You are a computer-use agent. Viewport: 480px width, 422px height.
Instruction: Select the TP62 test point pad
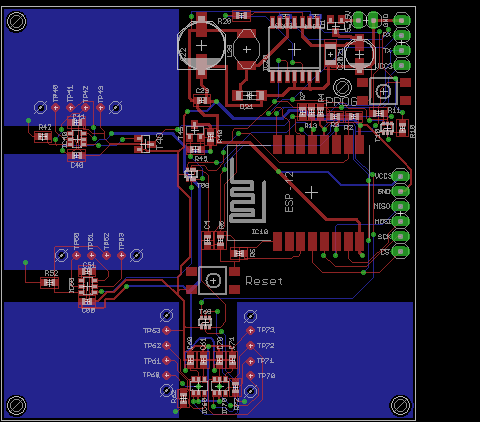(x=166, y=345)
